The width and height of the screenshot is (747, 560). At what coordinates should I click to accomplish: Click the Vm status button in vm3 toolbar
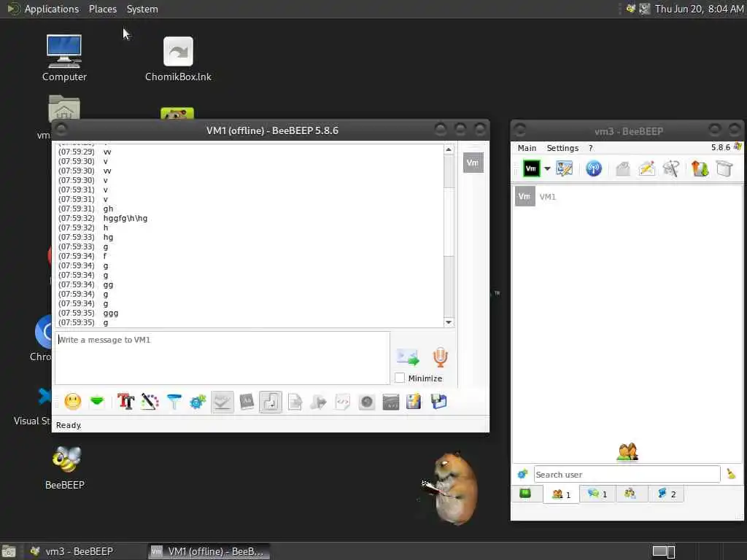[531, 168]
